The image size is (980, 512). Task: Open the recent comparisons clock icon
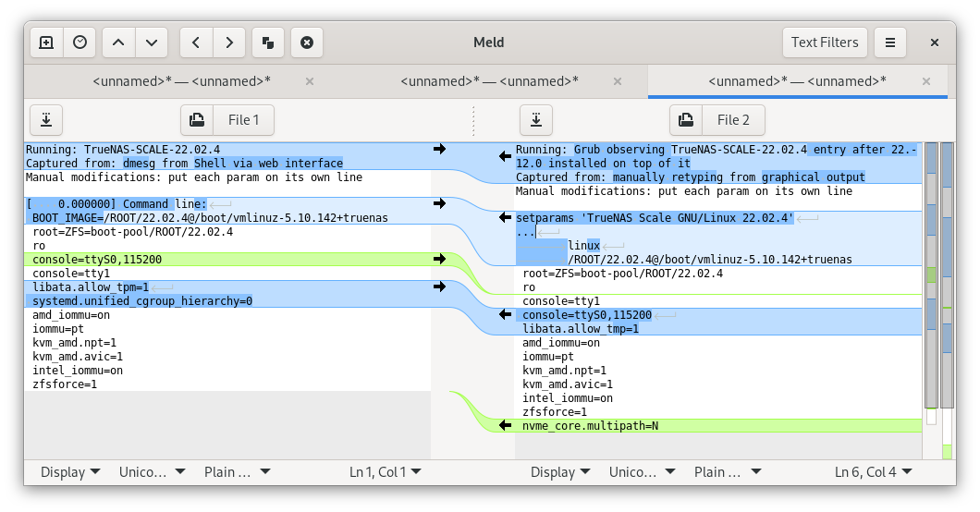(x=80, y=43)
